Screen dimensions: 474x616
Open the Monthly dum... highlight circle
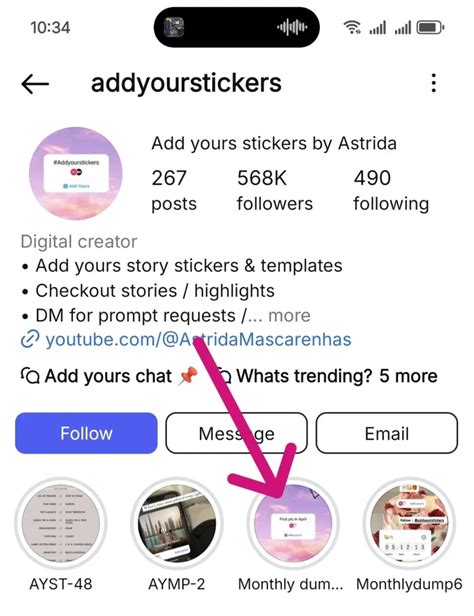pyautogui.click(x=293, y=523)
